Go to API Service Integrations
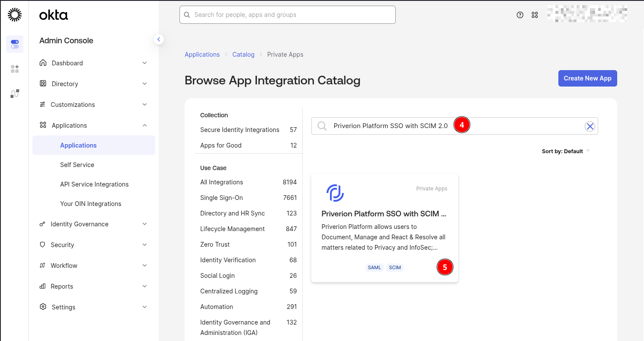The height and width of the screenshot is (341, 644). click(x=94, y=184)
